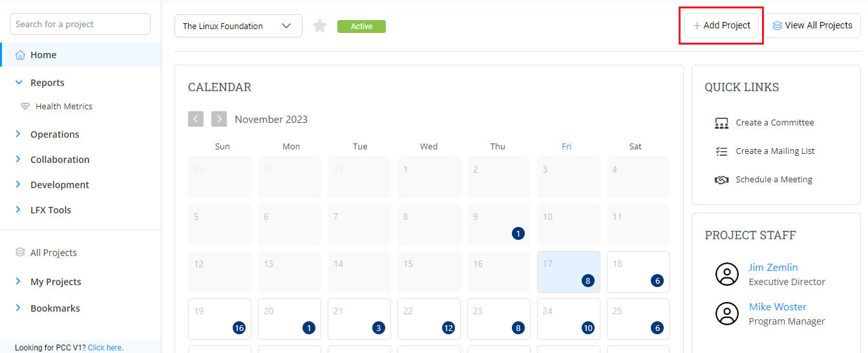Expand the Collaboration menu chevron
The width and height of the screenshot is (868, 353).
click(x=19, y=160)
